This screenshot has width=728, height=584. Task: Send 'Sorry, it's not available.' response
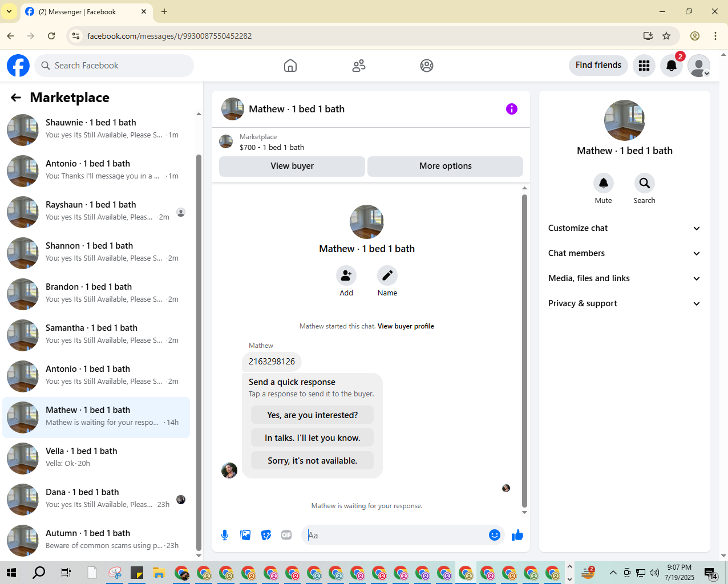(313, 461)
